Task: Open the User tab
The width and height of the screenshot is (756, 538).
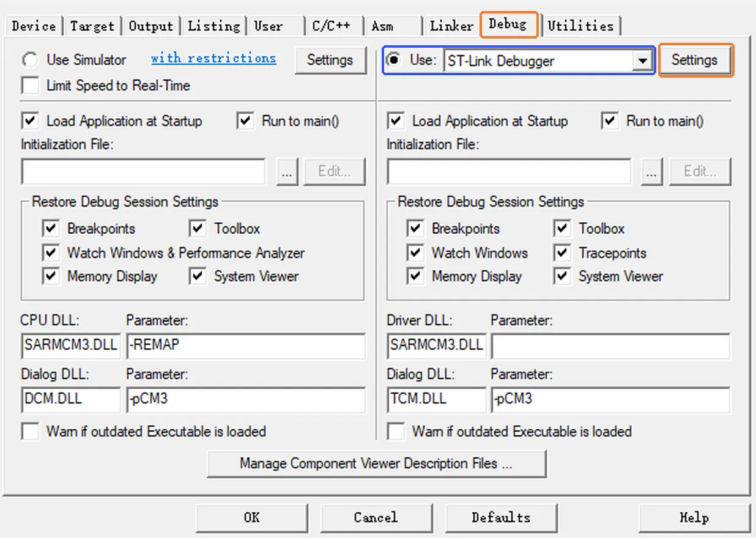Action: (x=269, y=26)
